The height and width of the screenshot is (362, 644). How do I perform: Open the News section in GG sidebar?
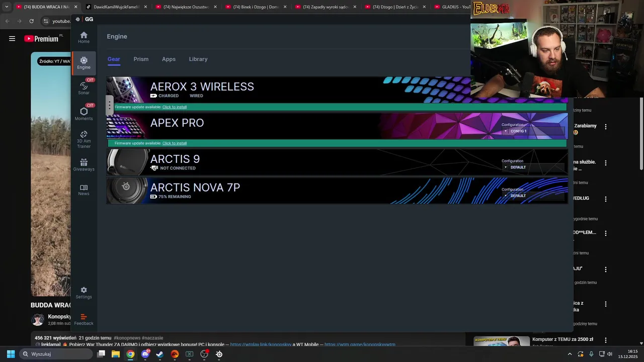[84, 190]
